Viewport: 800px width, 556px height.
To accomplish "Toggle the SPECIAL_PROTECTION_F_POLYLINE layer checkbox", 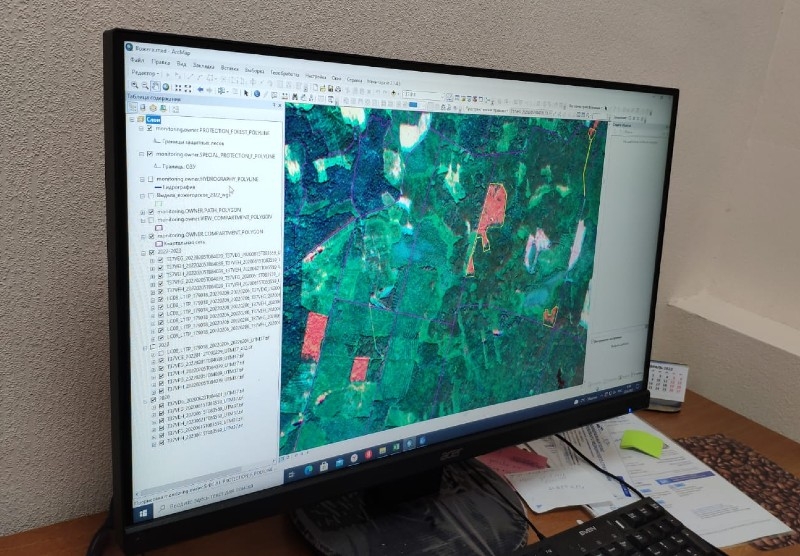I will (x=150, y=154).
